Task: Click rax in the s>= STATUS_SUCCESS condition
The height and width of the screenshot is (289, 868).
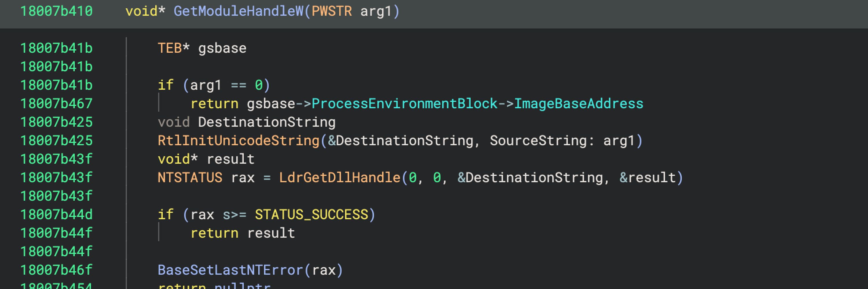Action: point(202,215)
